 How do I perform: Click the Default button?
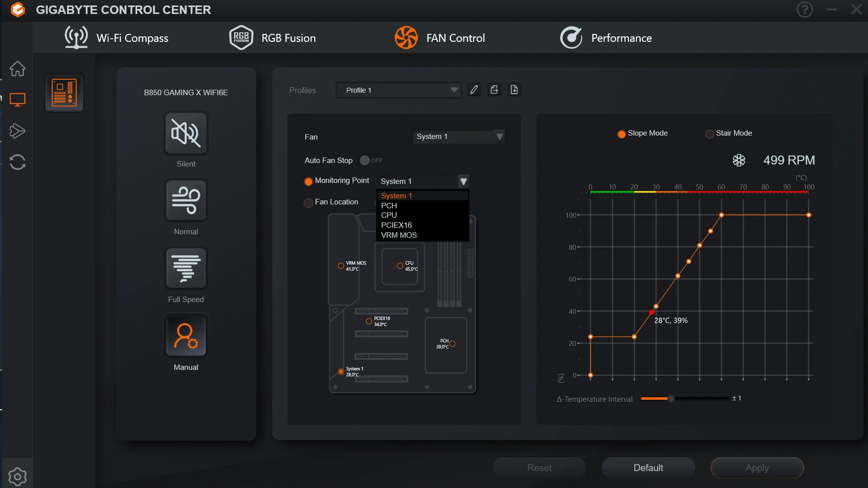pos(648,468)
